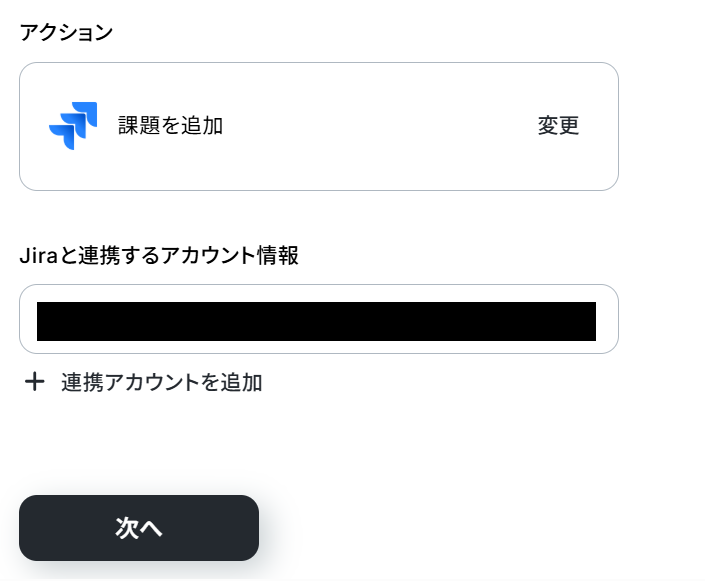Click the blue Jira icon in action card
Screen dimensions: 705x581
click(x=73, y=125)
